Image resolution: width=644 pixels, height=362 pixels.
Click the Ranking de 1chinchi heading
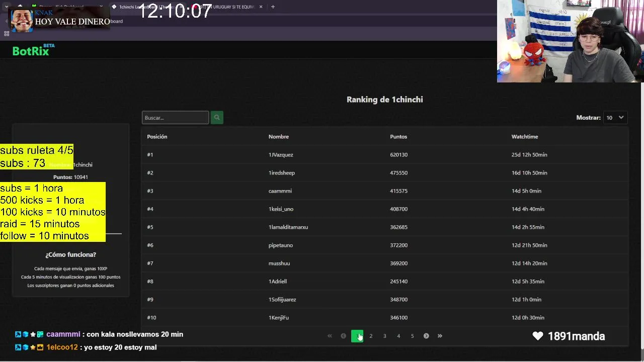pos(385,100)
